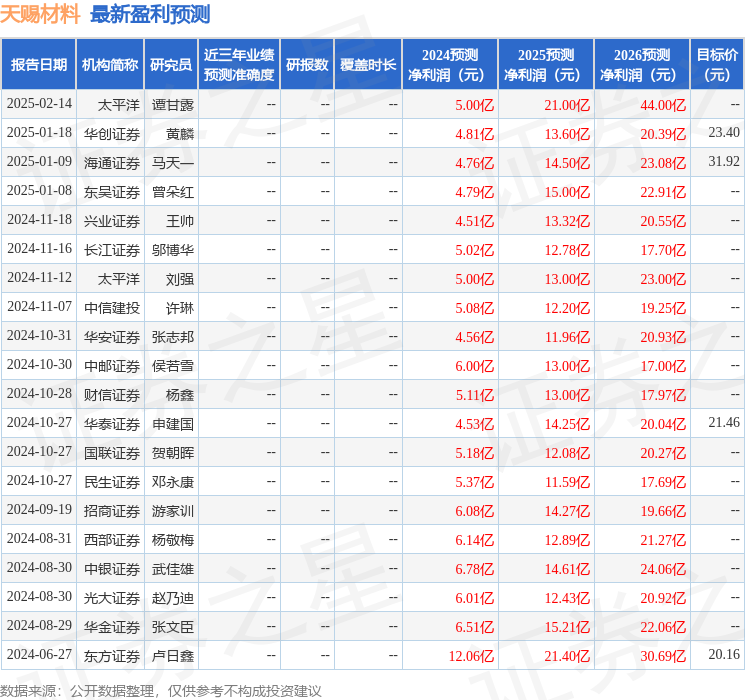Click researcher name 马天一

tap(172, 163)
